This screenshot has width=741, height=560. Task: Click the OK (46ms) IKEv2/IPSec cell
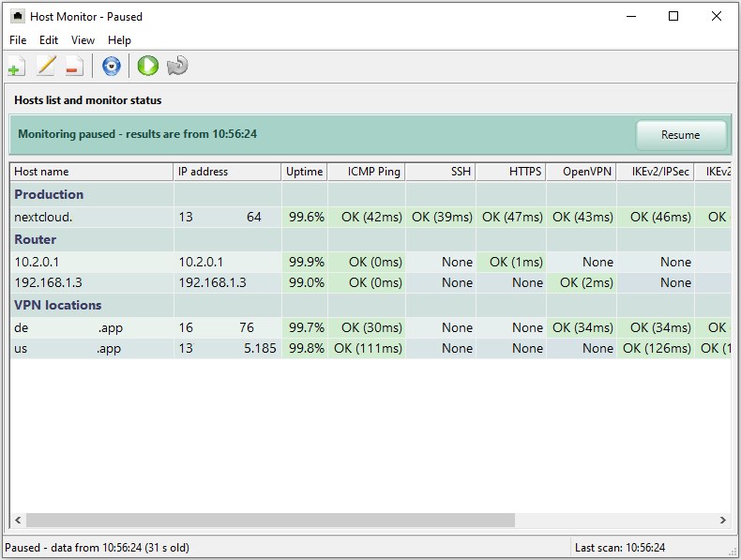point(656,217)
